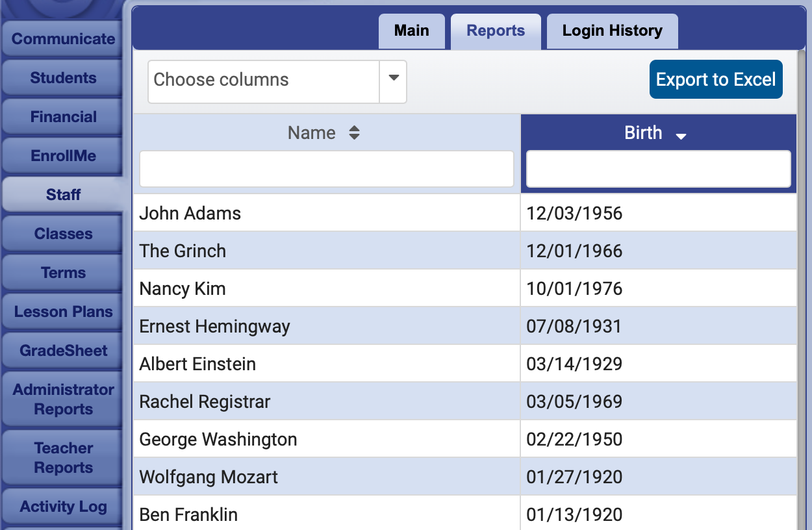The width and height of the screenshot is (812, 530).
Task: Click the Choose columns combo box field
Action: (263, 81)
